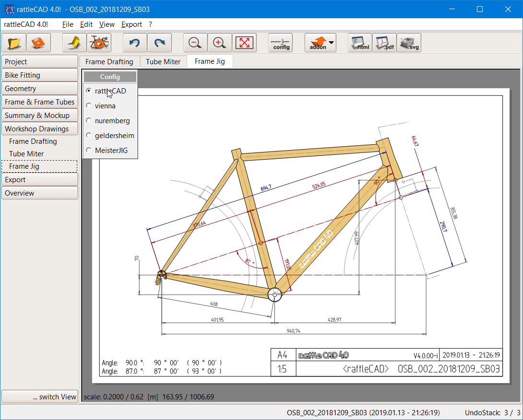Switch to the Tube Miter tab
The height and width of the screenshot is (420, 523).
pyautogui.click(x=163, y=62)
